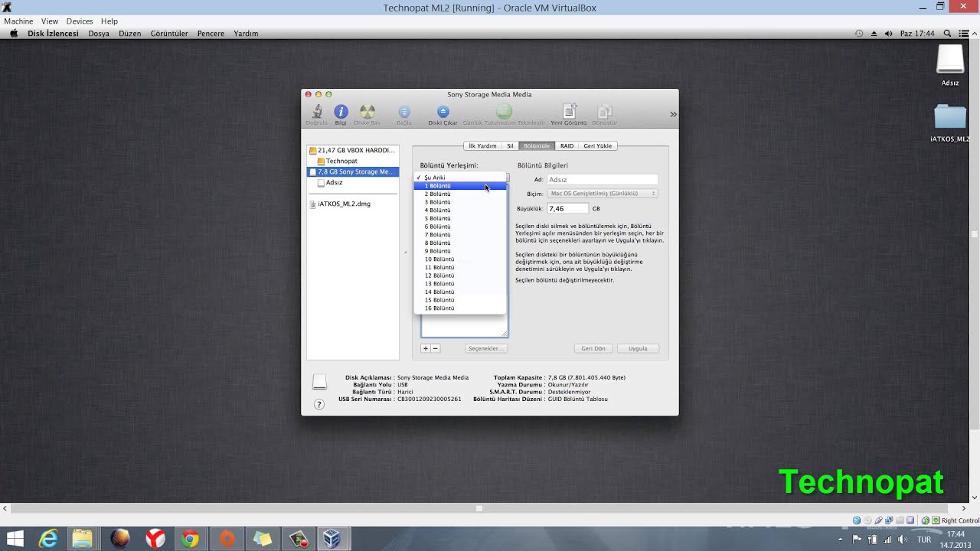The height and width of the screenshot is (551, 980).
Task: Select the 21,47 GB VBOX HARDDISK drive
Action: tap(353, 150)
